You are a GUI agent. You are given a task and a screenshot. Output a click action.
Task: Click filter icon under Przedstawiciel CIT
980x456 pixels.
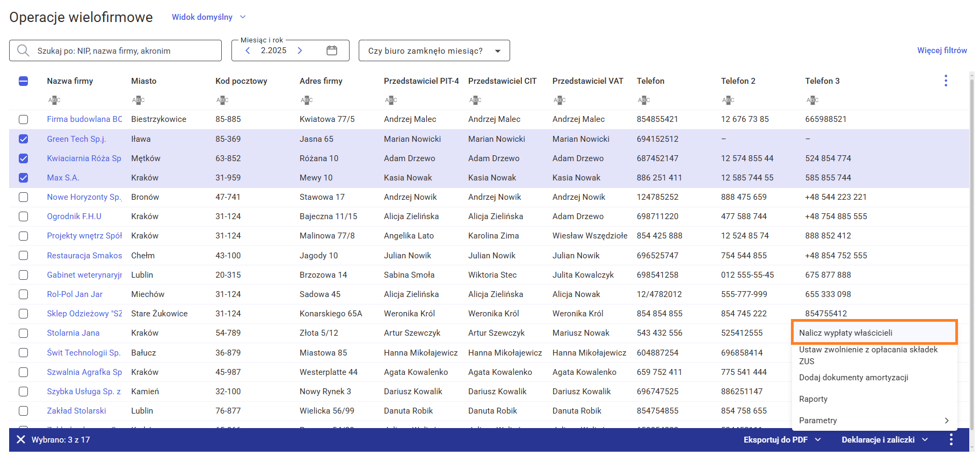(475, 100)
